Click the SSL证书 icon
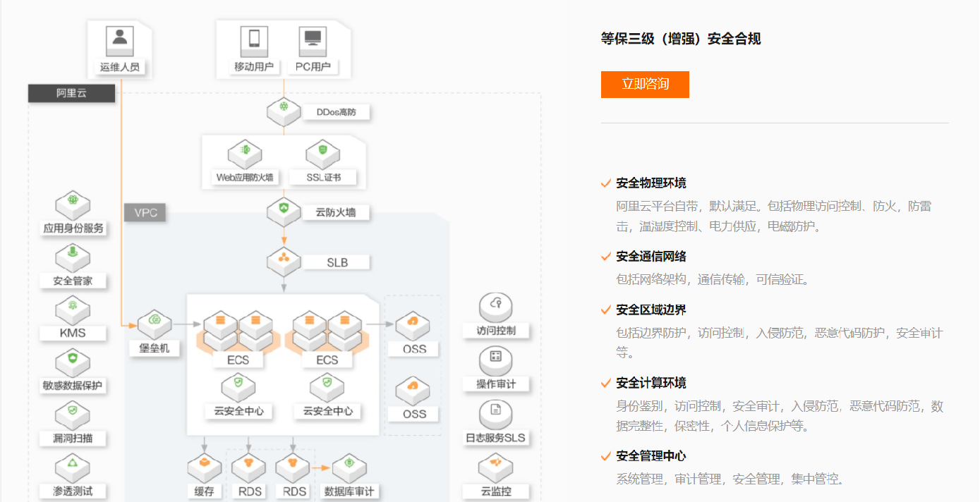The height and width of the screenshot is (502, 980). click(x=323, y=153)
